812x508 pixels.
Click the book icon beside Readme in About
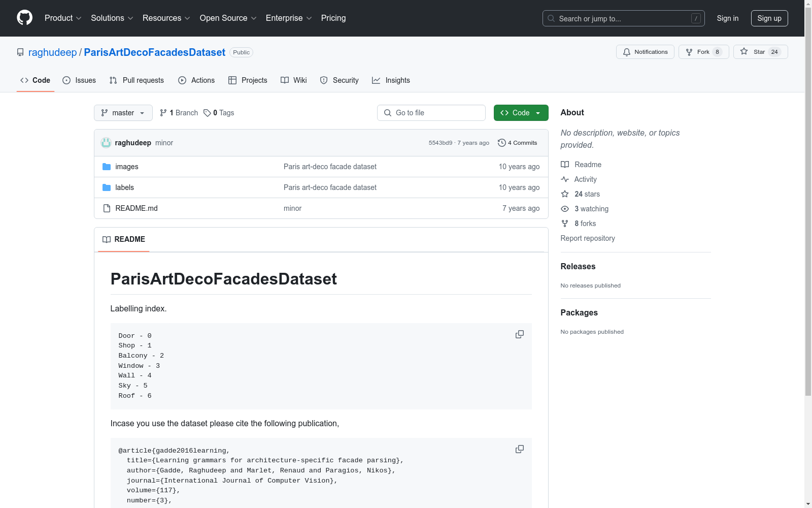565,165
